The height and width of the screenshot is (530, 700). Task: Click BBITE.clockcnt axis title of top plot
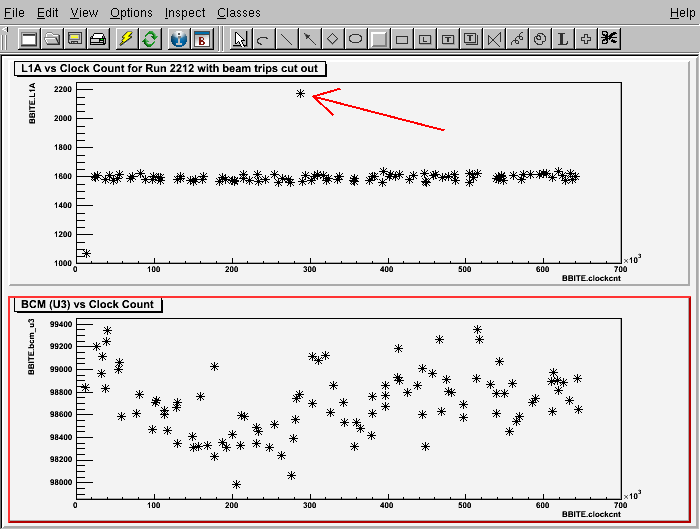(x=591, y=278)
